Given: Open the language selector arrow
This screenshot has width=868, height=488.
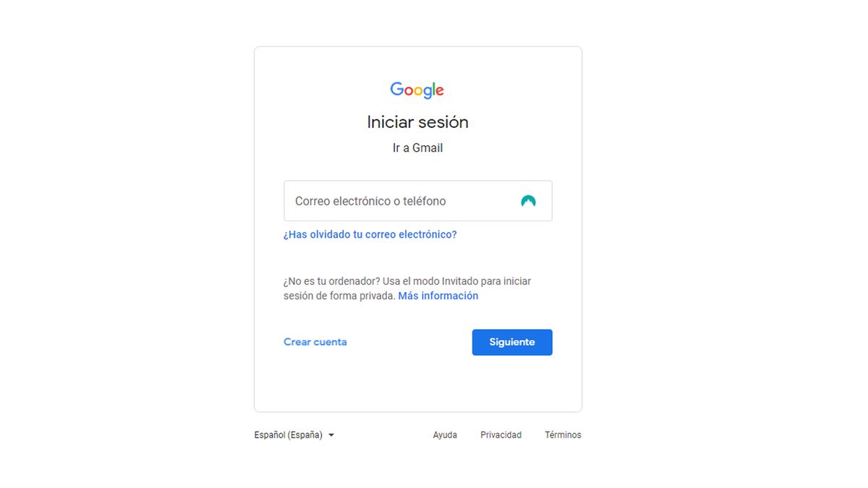Looking at the screenshot, I should tap(332, 435).
